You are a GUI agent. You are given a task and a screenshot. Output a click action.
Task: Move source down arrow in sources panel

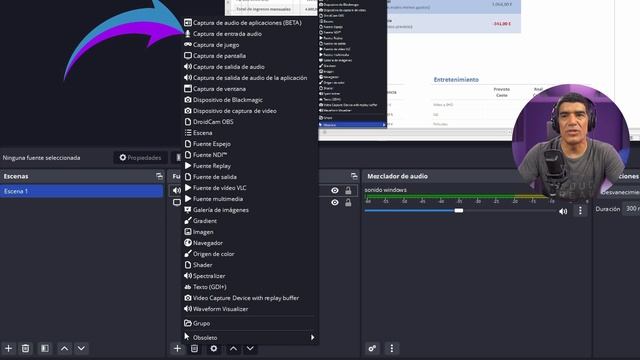250,348
